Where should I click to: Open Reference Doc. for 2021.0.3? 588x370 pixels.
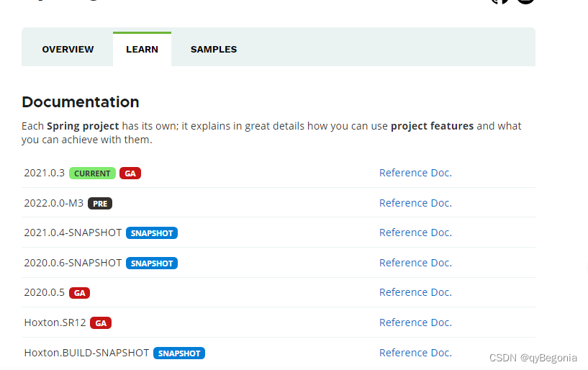415,173
